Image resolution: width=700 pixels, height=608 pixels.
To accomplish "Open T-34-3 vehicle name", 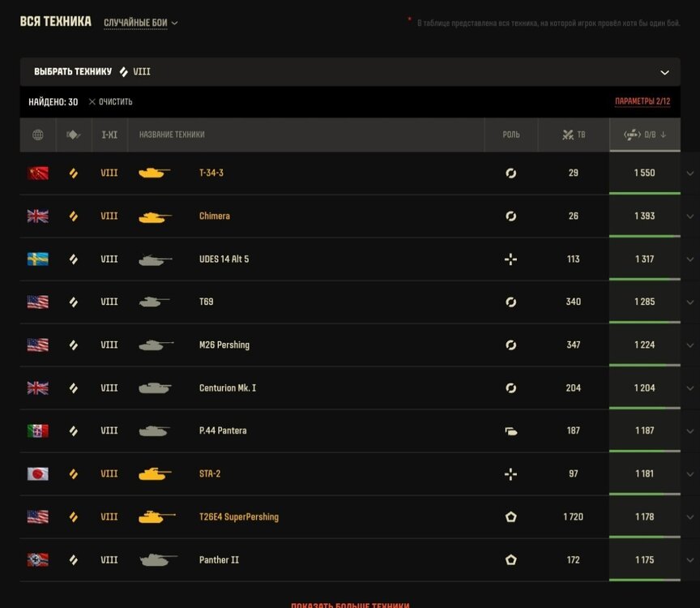I will click(211, 173).
